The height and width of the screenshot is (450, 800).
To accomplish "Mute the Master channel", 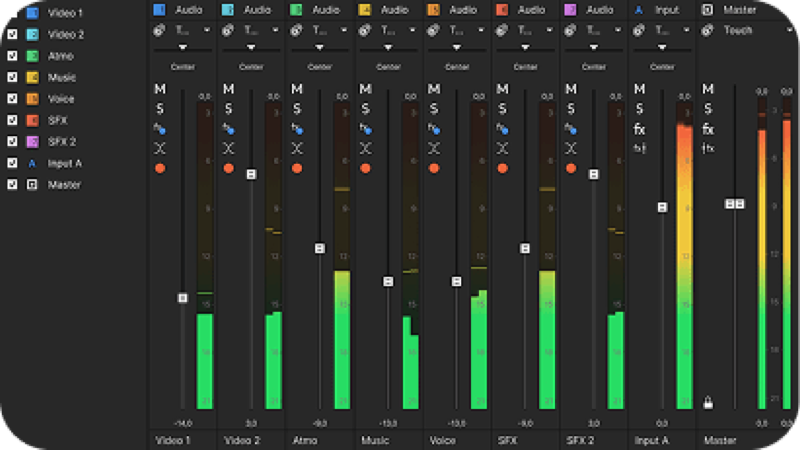I will (x=708, y=89).
